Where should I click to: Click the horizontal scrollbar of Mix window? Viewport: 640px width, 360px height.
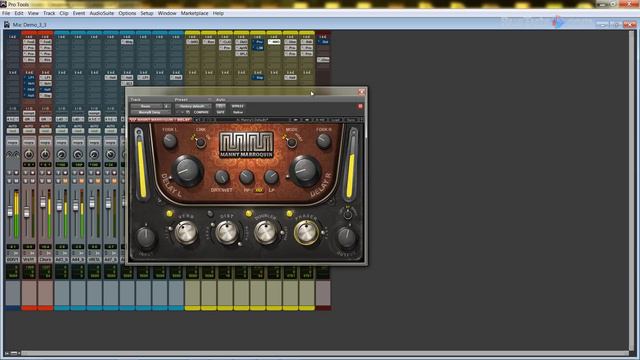324,353
